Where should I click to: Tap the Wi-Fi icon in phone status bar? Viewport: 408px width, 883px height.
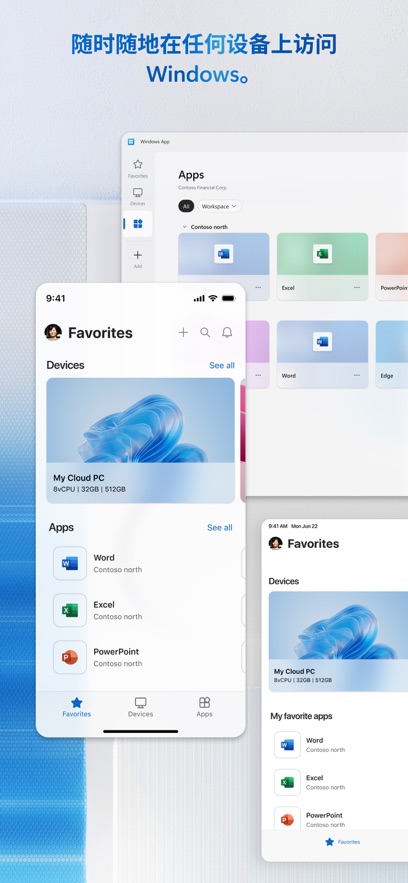pos(213,298)
